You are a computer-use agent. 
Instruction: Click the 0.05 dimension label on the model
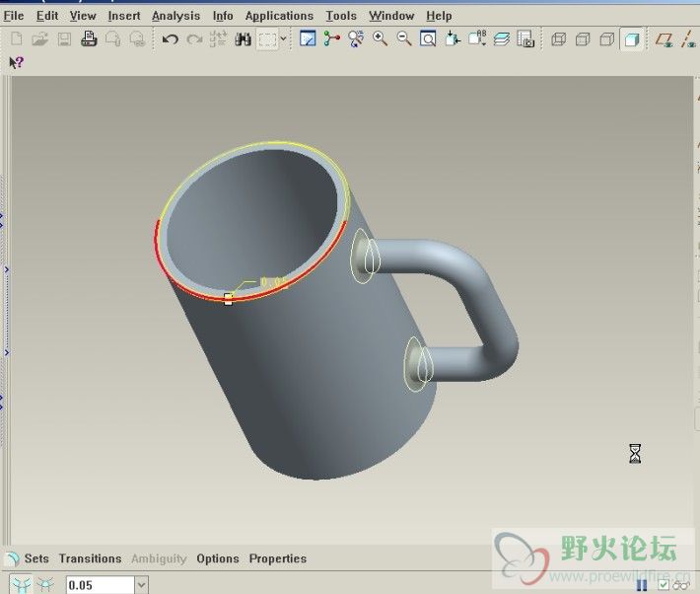[x=273, y=281]
